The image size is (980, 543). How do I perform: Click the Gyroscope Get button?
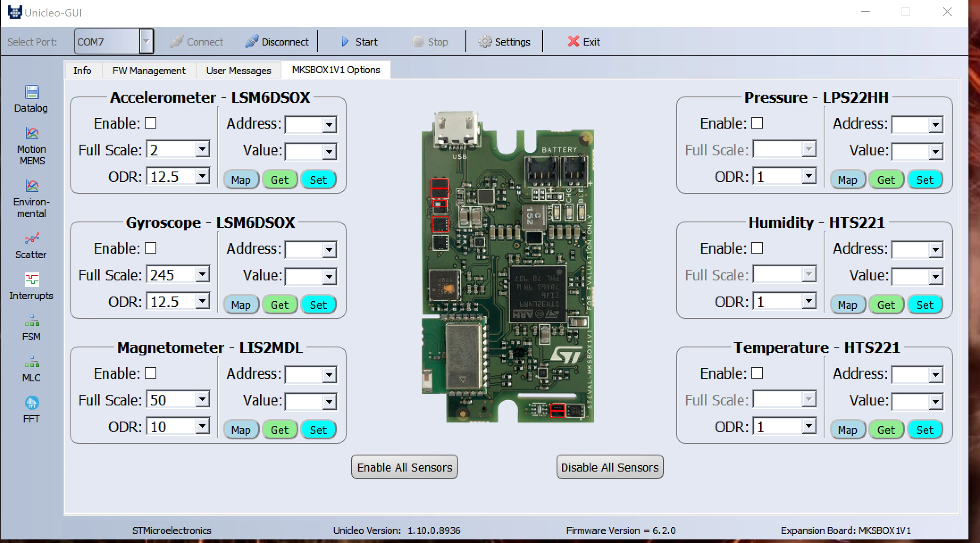(x=280, y=305)
